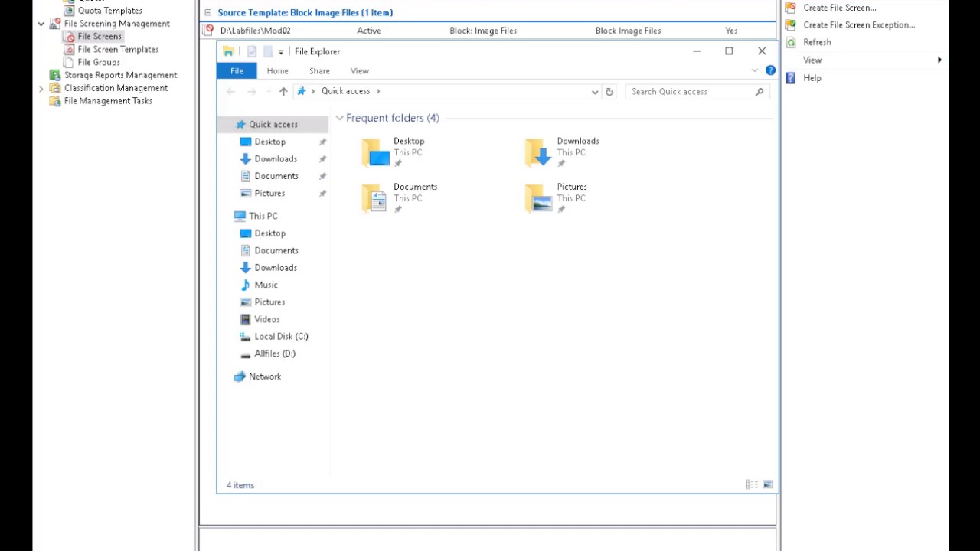
Task: Open the Customize Quick Access Toolbar dropdown
Action: click(x=281, y=51)
